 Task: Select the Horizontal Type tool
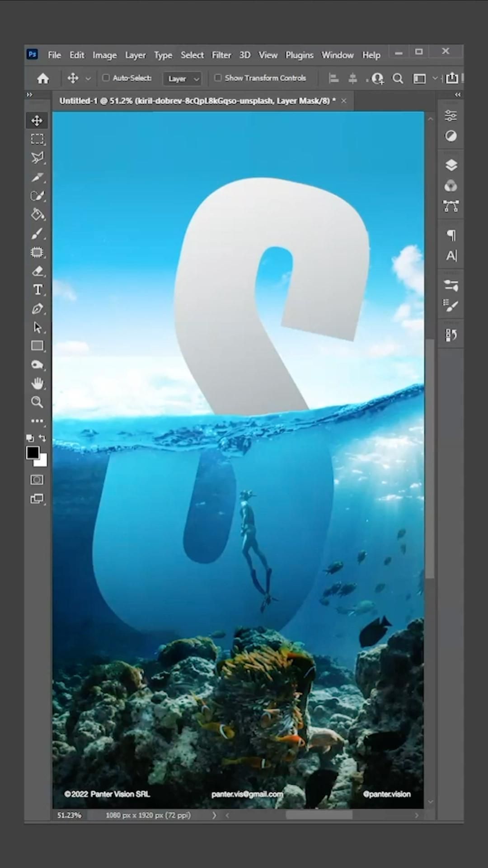[x=37, y=290]
